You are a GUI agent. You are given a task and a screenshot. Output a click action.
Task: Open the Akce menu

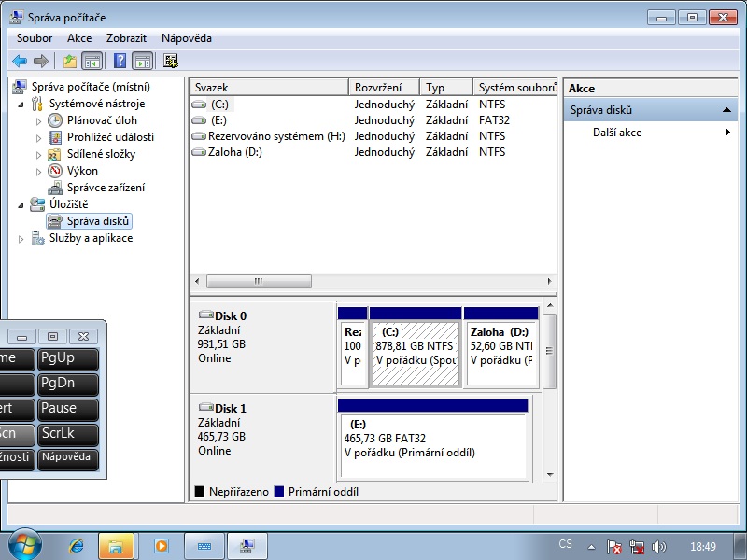coord(79,38)
